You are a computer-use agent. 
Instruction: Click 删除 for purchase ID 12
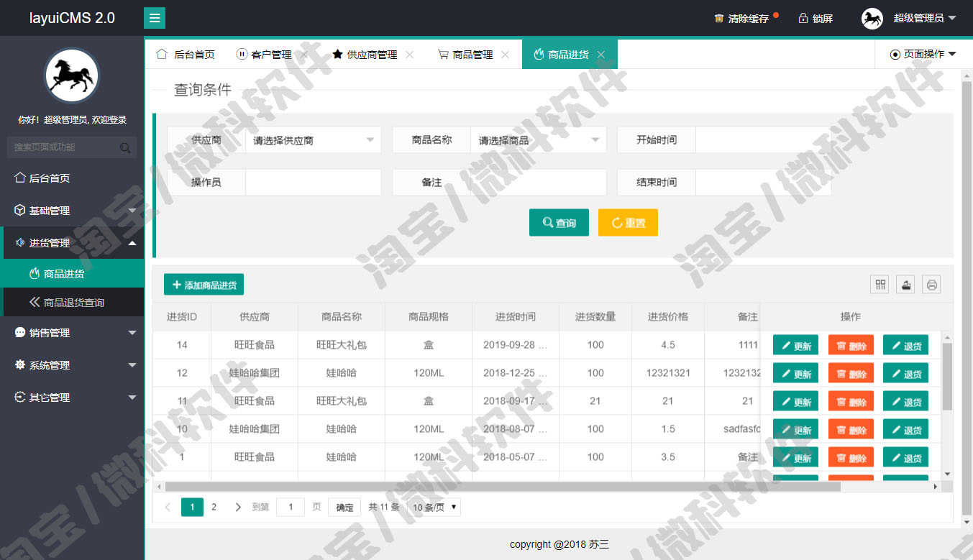[x=851, y=374]
